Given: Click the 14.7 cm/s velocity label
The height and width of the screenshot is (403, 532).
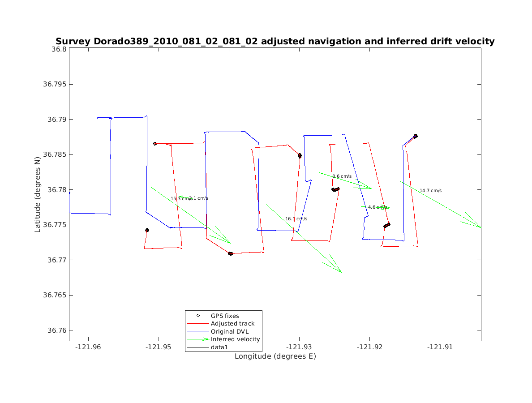Looking at the screenshot, I should click(430, 191).
